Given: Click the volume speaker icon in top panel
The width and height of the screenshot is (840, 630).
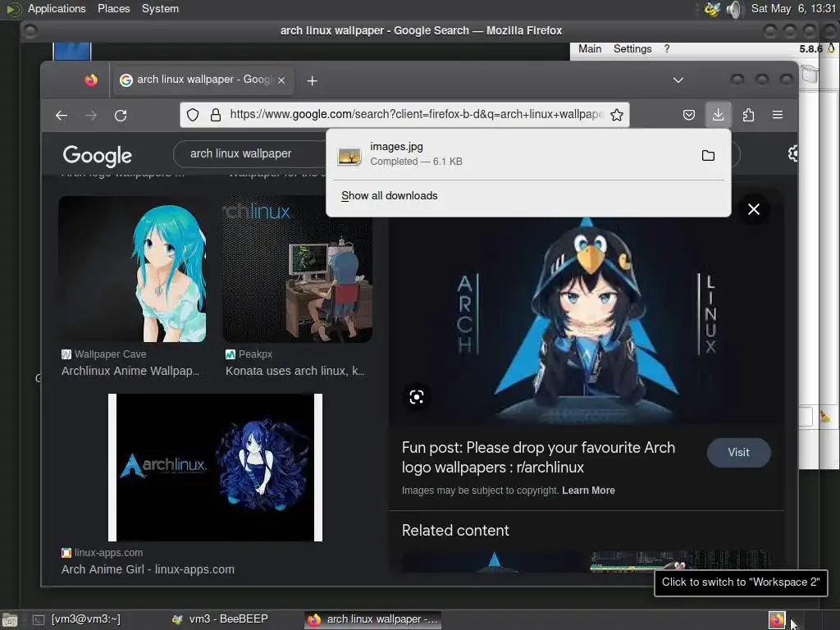Looking at the screenshot, I should pos(734,9).
